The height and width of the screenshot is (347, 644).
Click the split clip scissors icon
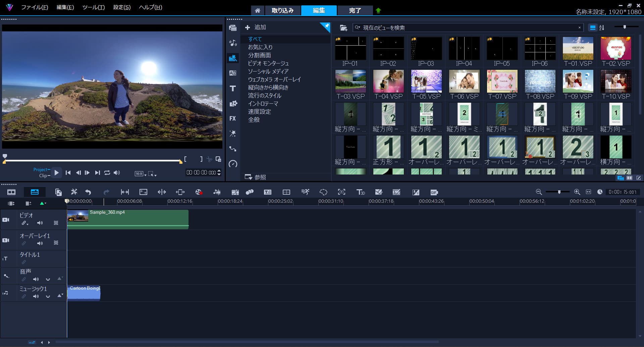click(209, 159)
